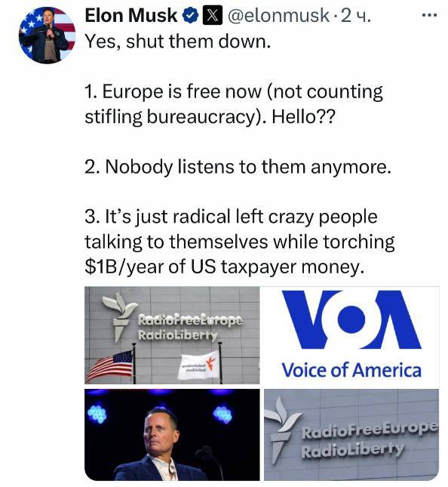Open the Elon Musk display name link
This screenshot has height=487, width=448.
[x=131, y=16]
